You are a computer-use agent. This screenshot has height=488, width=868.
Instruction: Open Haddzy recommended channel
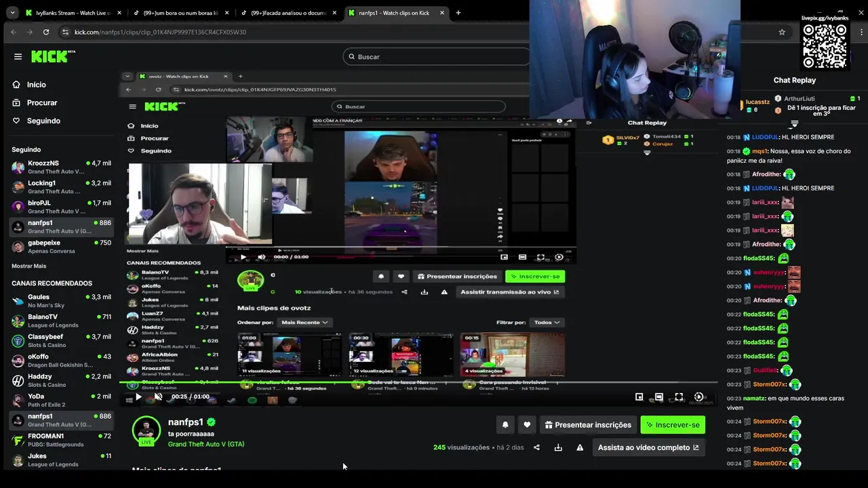point(61,380)
